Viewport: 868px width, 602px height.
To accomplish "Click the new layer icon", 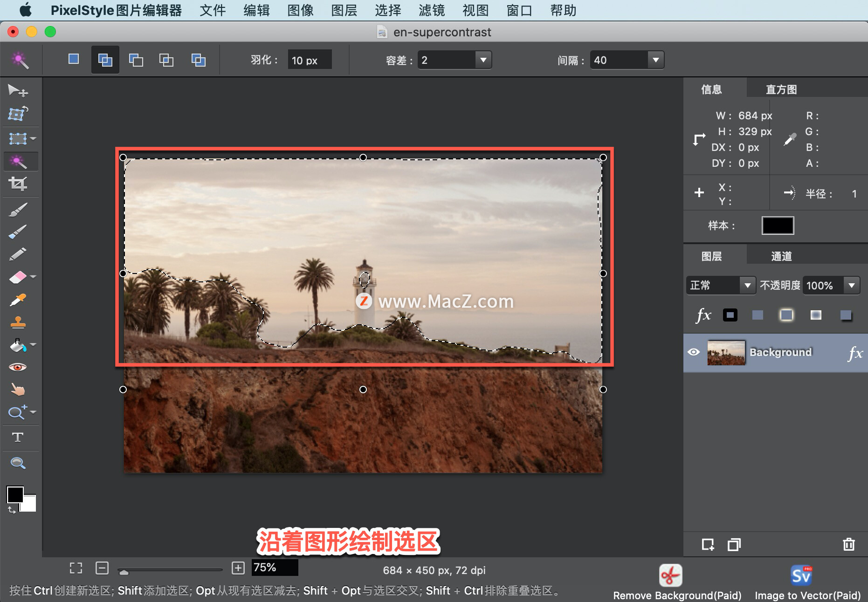I will pyautogui.click(x=708, y=544).
